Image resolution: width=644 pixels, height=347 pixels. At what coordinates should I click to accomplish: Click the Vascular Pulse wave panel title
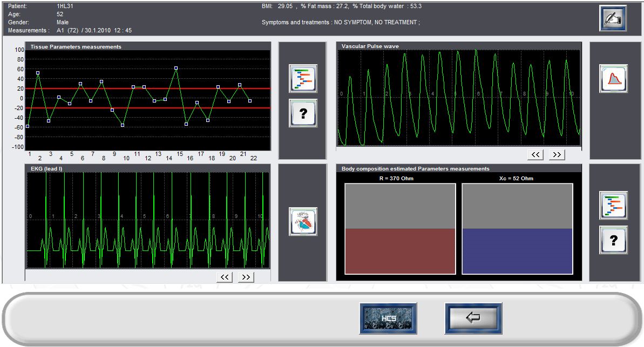(x=370, y=46)
